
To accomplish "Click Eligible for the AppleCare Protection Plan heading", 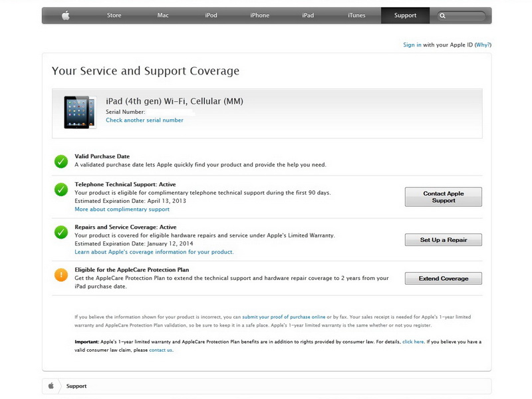I will click(132, 270).
